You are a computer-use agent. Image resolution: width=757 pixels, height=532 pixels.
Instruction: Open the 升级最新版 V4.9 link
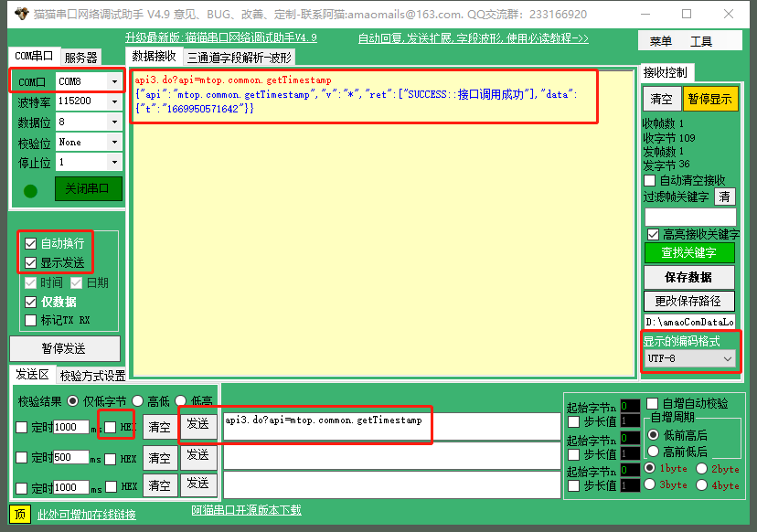click(221, 37)
